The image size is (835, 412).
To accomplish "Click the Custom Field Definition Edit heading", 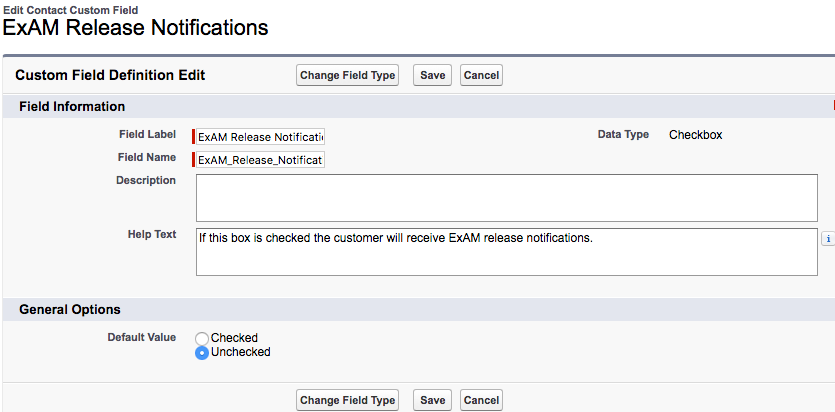I will point(110,75).
